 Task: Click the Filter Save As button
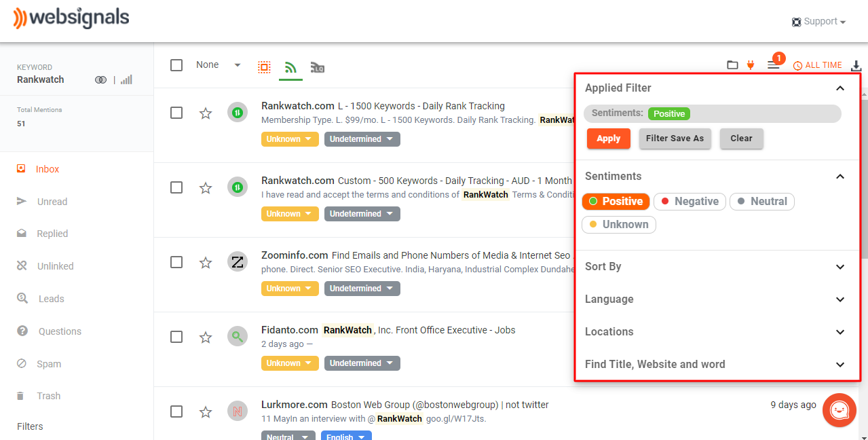click(675, 139)
